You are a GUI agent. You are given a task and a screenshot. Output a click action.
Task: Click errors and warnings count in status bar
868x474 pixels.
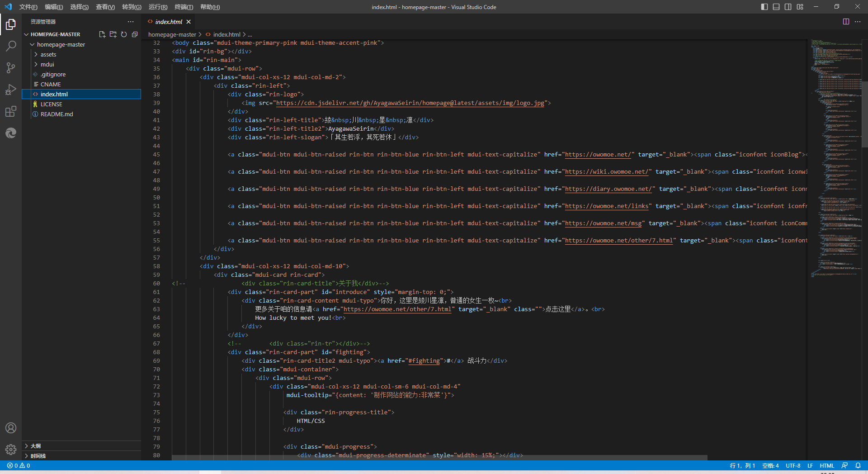[x=19, y=465]
